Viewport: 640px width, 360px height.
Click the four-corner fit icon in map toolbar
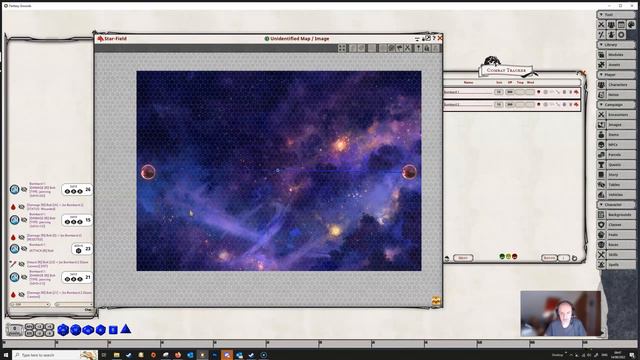(x=342, y=48)
